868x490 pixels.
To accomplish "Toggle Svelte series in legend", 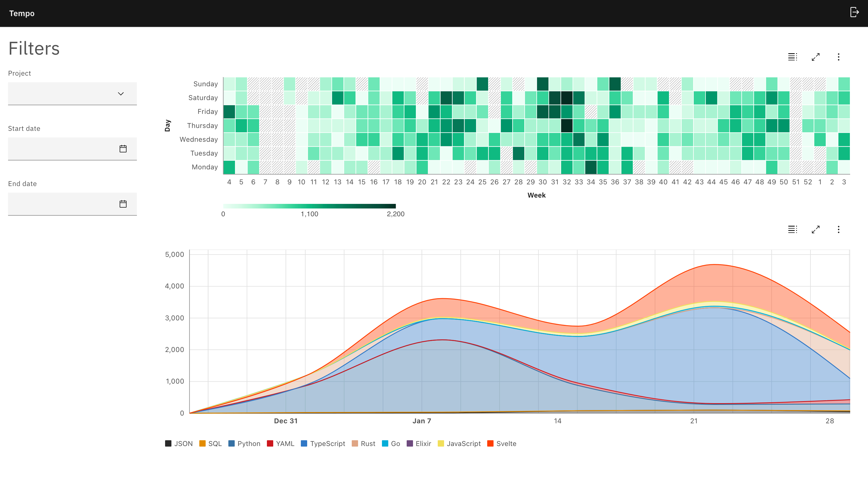I will [x=502, y=443].
